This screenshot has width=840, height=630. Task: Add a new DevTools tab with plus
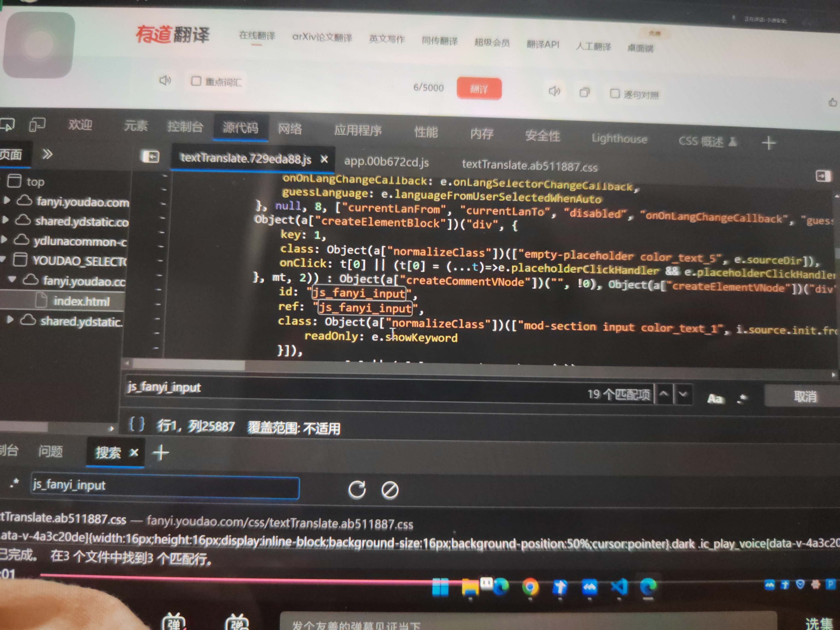(769, 143)
